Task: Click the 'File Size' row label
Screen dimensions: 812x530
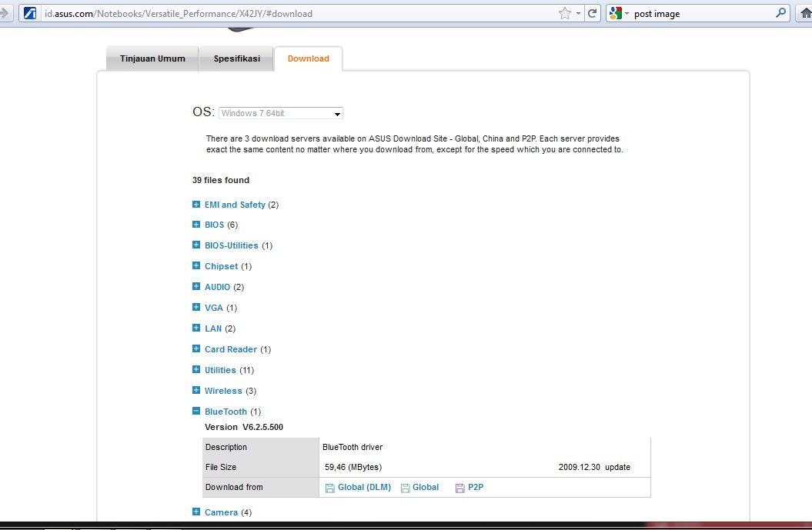Action: [221, 467]
